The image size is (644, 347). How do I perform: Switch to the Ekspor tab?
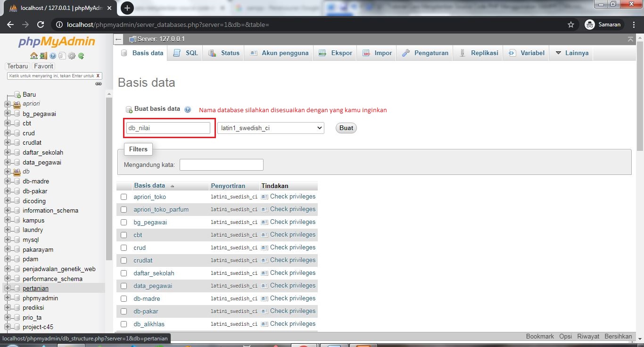[x=335, y=53]
